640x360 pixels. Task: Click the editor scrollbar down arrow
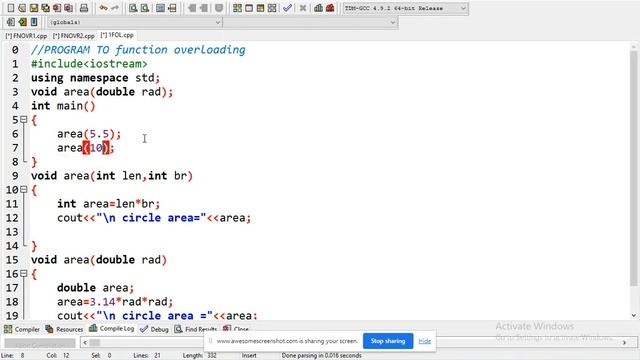(x=633, y=315)
